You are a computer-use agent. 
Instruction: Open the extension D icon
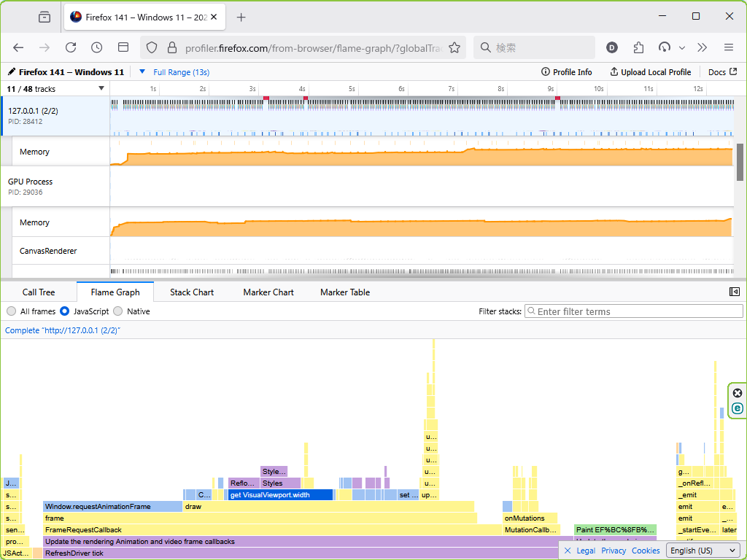pyautogui.click(x=612, y=47)
